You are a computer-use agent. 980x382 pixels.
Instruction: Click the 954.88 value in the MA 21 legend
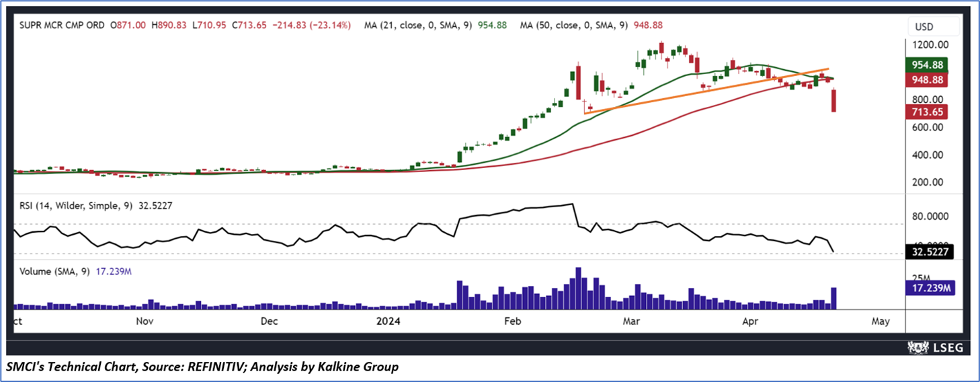[x=494, y=26]
